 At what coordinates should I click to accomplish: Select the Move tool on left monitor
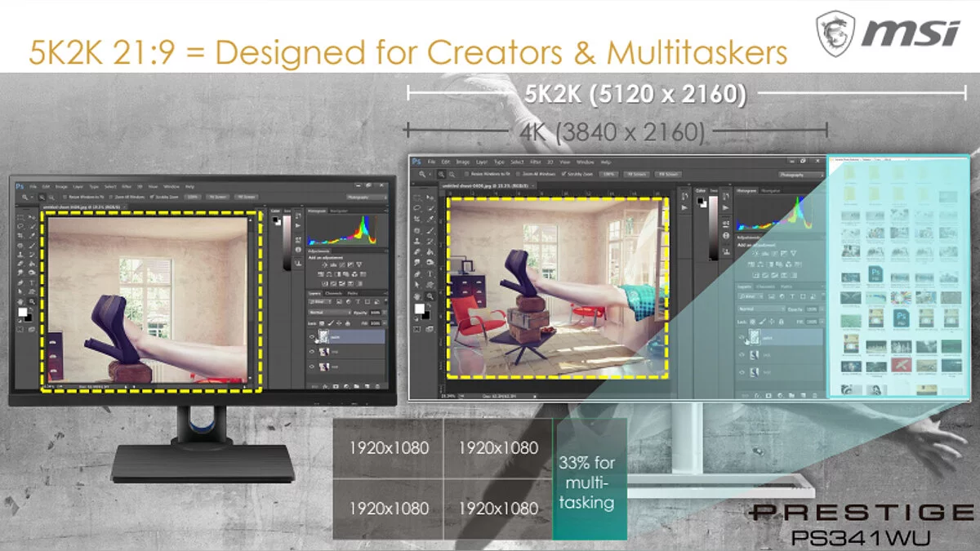pyautogui.click(x=32, y=217)
